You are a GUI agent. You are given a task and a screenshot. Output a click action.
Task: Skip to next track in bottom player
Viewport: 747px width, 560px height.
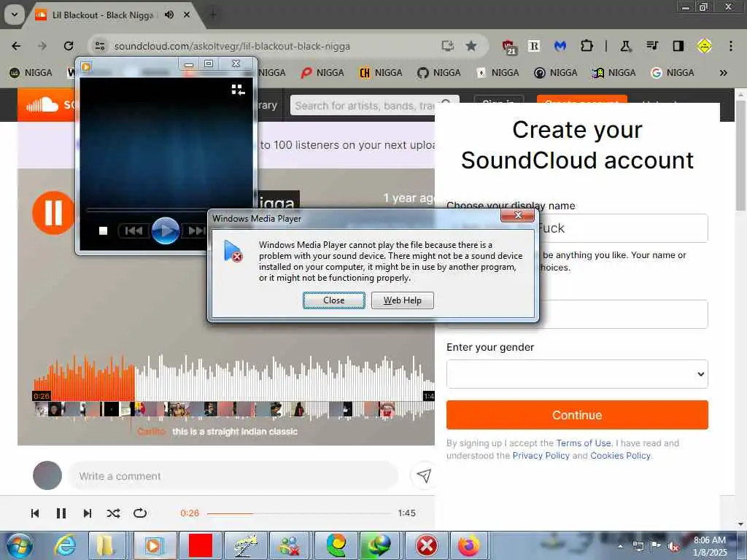click(88, 513)
